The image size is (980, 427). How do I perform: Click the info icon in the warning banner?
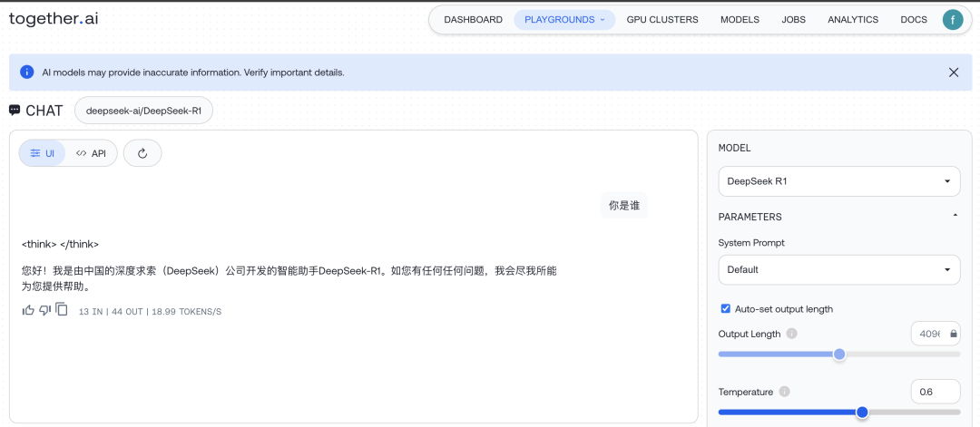pyautogui.click(x=27, y=72)
